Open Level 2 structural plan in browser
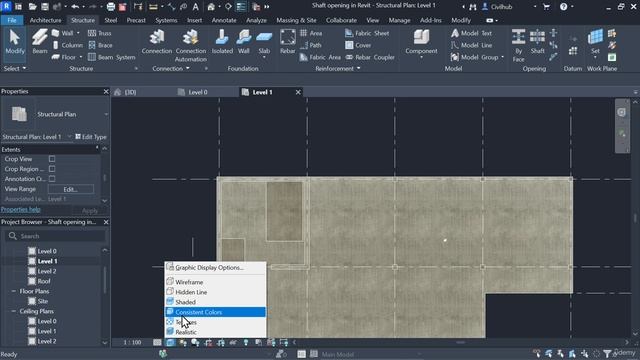The image size is (640, 360). [47, 271]
